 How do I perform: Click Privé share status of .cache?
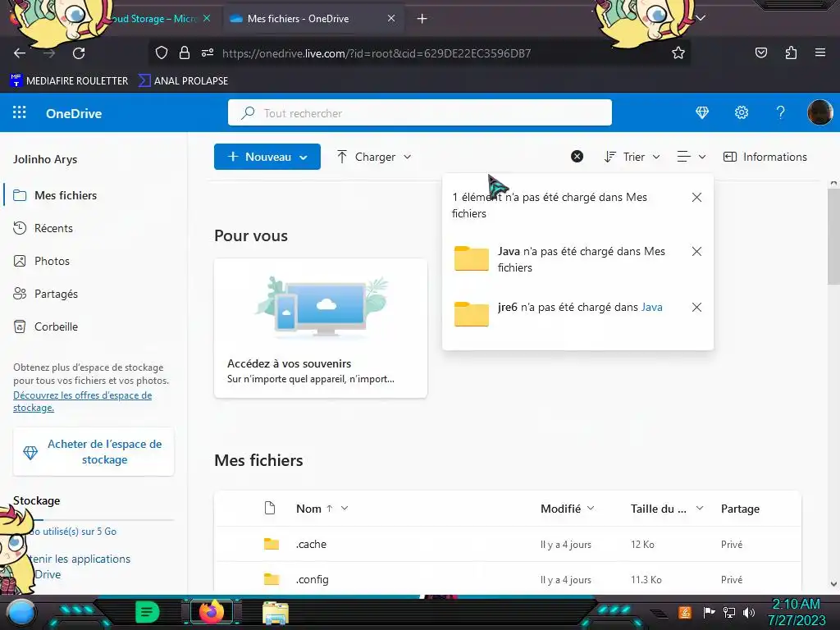pos(731,544)
